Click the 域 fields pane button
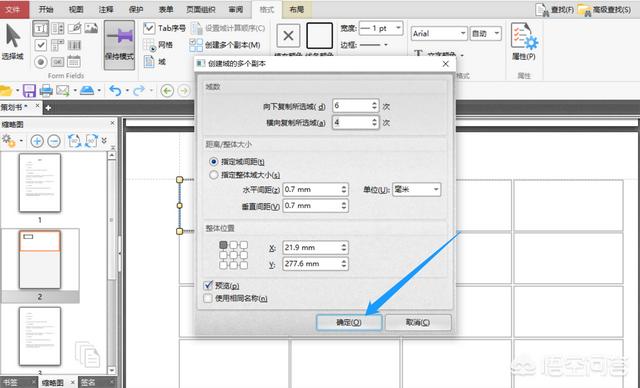Screen dimensions: 640x388 coord(155,62)
